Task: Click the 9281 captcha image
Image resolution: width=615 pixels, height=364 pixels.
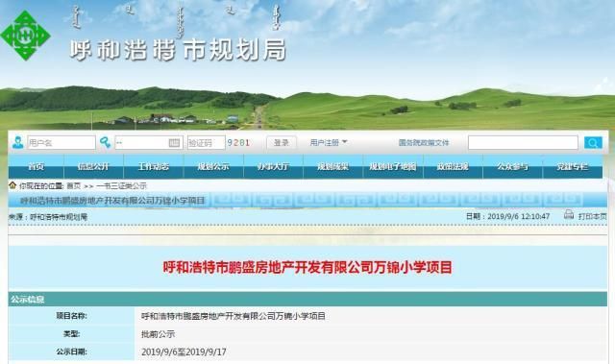Action: (238, 142)
